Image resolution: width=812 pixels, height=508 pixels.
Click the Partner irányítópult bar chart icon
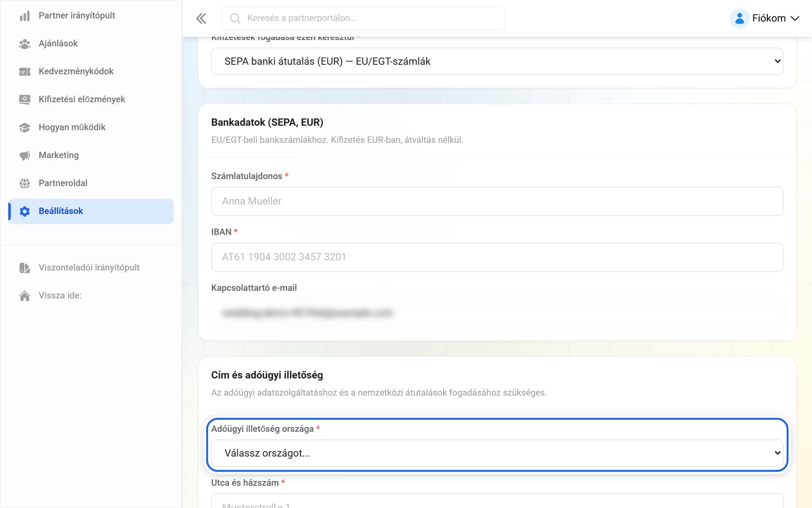point(25,16)
